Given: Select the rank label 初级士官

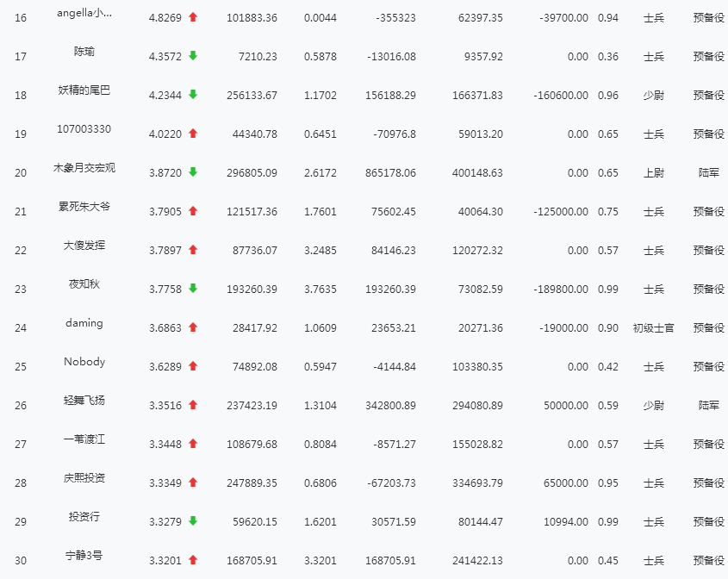Looking at the screenshot, I should [653, 328].
